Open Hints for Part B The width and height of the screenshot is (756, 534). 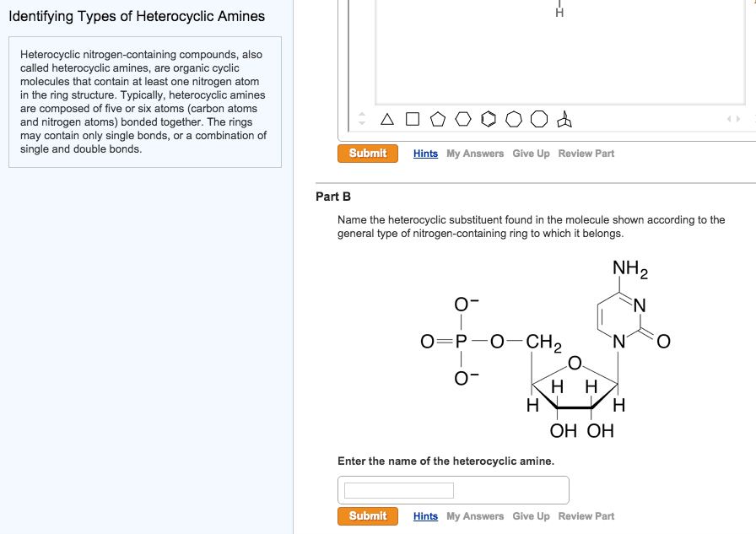(425, 515)
